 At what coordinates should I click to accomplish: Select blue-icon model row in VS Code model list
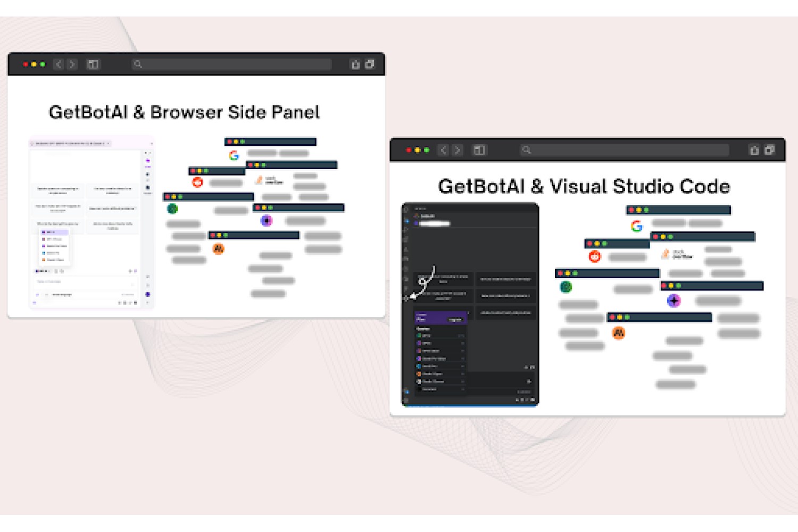coord(440,366)
